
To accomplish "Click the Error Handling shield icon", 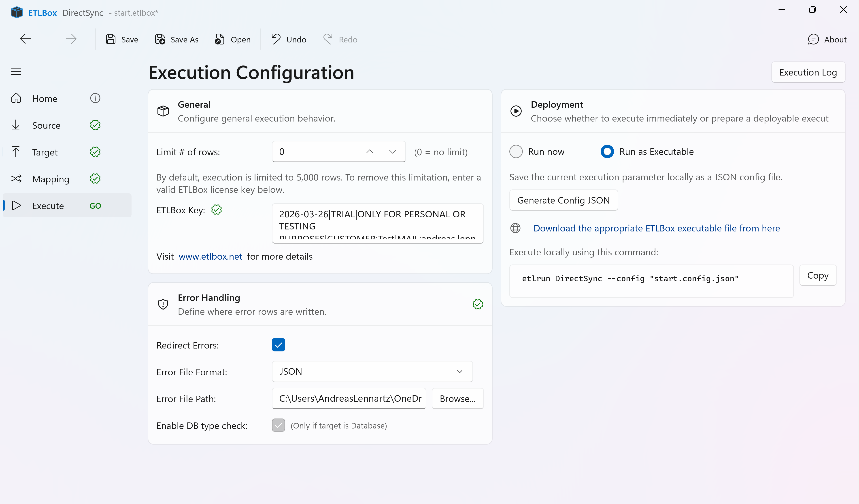I will point(163,304).
